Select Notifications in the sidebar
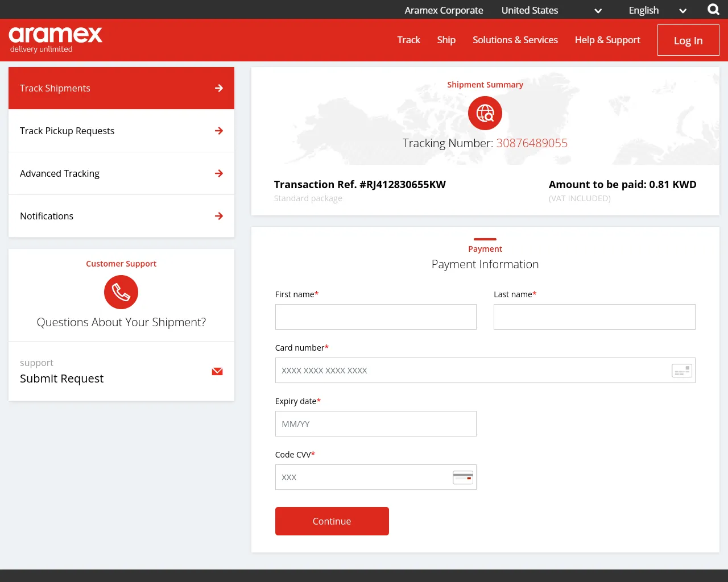Screen dimensions: 728x582 pos(121,216)
